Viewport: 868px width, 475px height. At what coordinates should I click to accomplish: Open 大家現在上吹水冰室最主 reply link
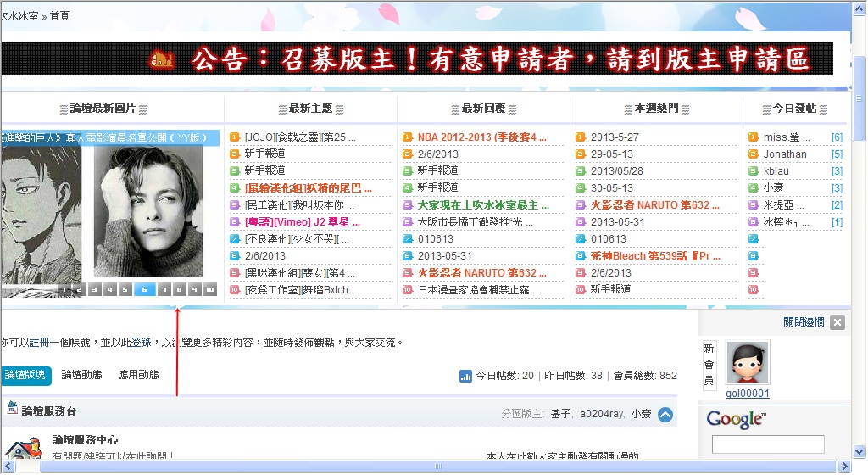tap(483, 205)
